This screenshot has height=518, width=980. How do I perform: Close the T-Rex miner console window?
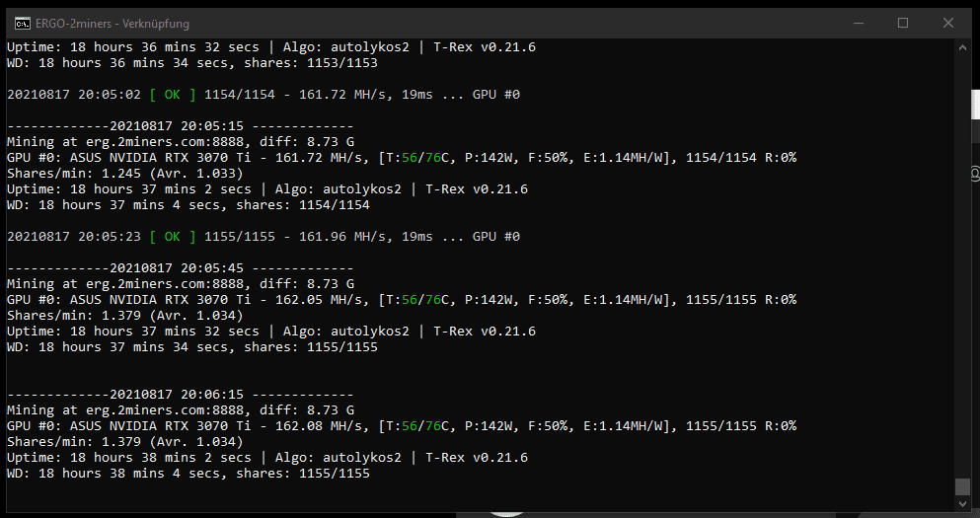point(948,23)
